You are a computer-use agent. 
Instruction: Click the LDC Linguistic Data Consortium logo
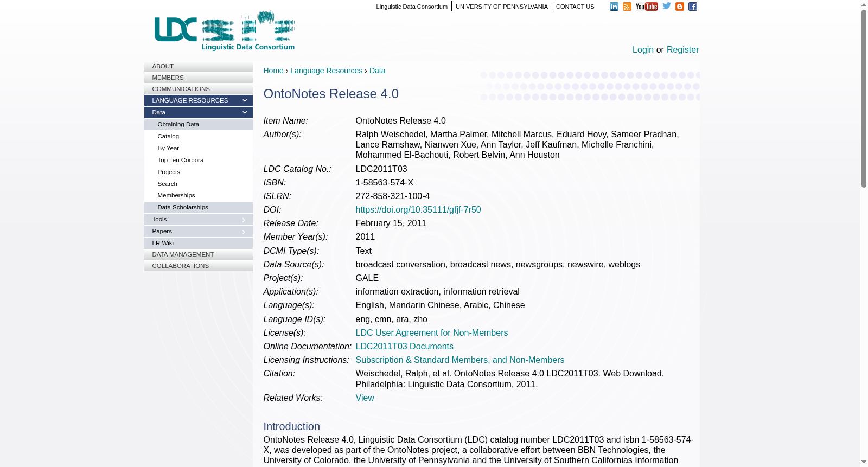click(225, 31)
